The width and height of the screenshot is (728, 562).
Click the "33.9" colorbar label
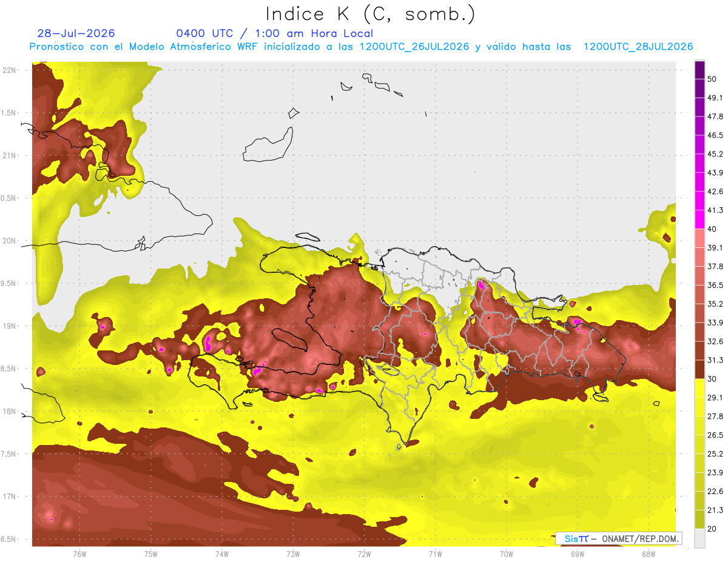pyautogui.click(x=715, y=323)
